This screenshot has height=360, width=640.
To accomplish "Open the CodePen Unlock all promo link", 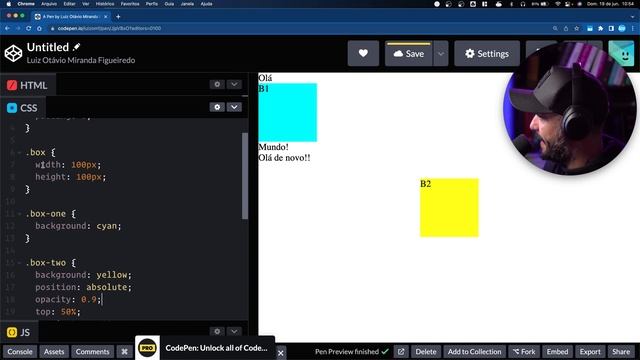I will tap(216, 348).
